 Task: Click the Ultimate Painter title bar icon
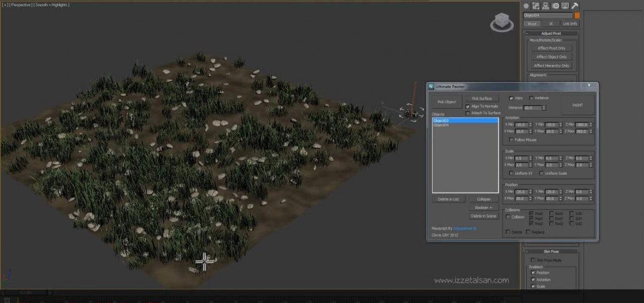431,86
